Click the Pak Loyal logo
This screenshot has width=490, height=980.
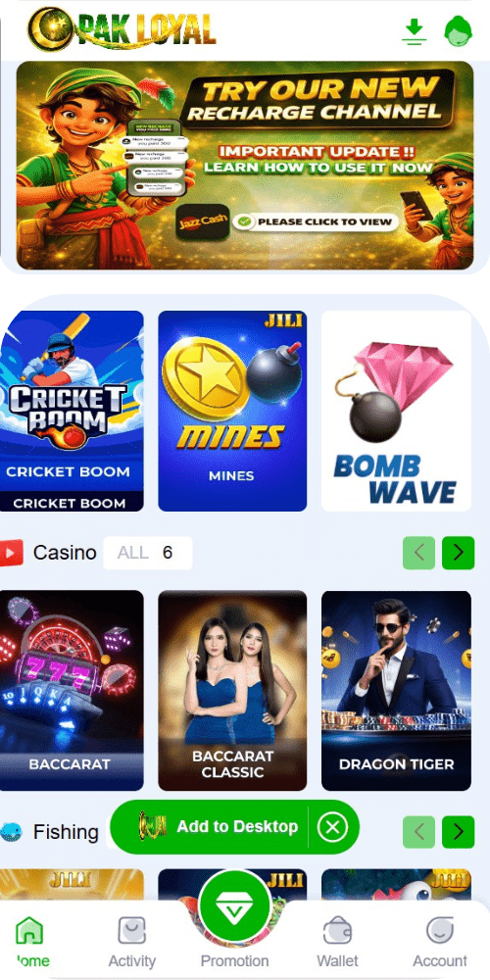coord(122,28)
